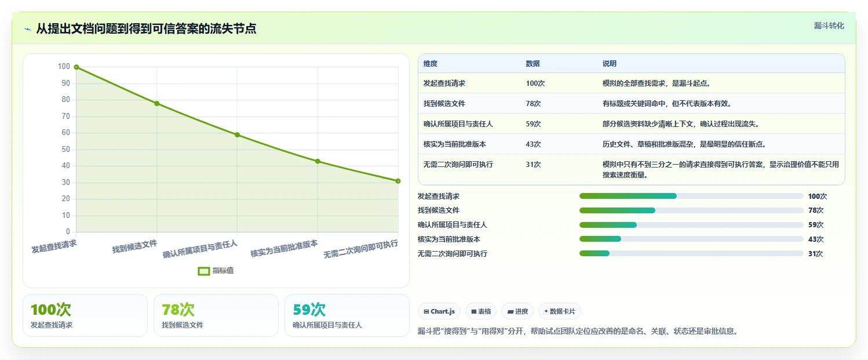
Task: Click the 进度 tag chip
Action: click(x=517, y=311)
